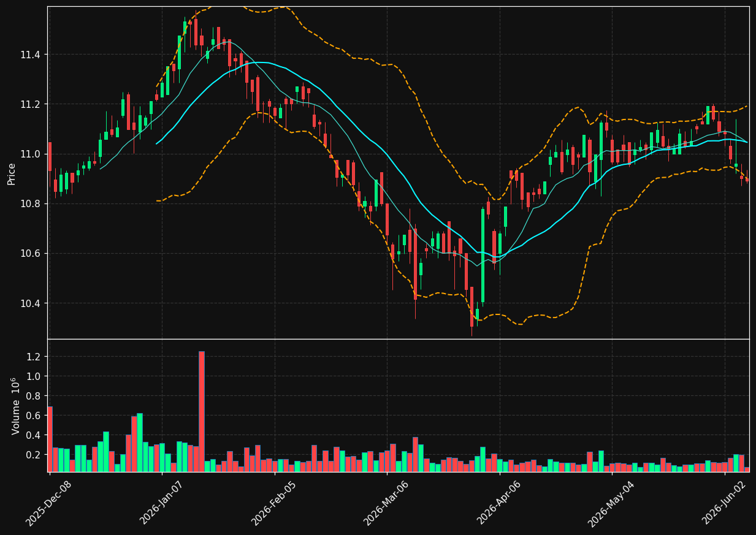Click the tall green volume bar reaching 0.6

pyautogui.click(x=140, y=442)
